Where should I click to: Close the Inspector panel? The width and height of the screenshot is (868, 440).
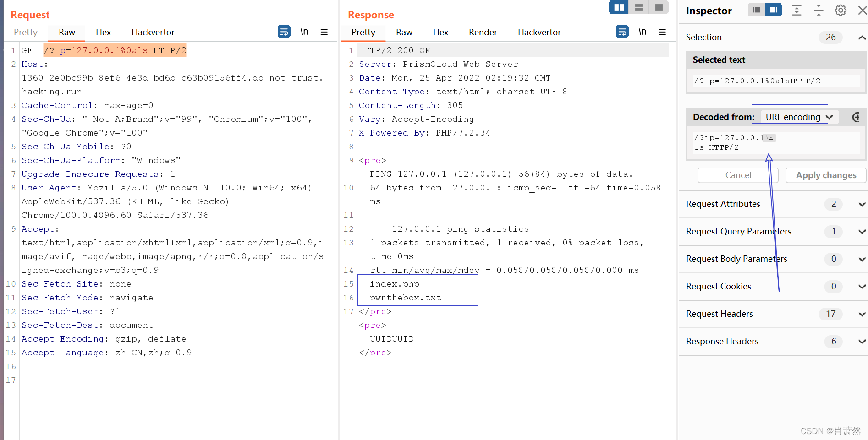pyautogui.click(x=862, y=10)
